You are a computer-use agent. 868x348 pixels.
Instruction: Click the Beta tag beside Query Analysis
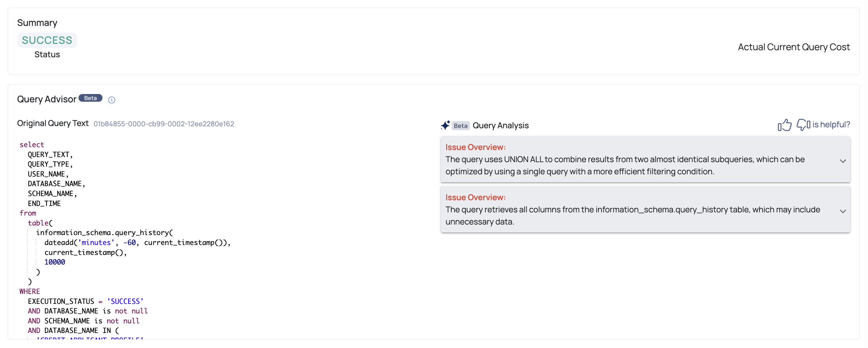tap(460, 125)
